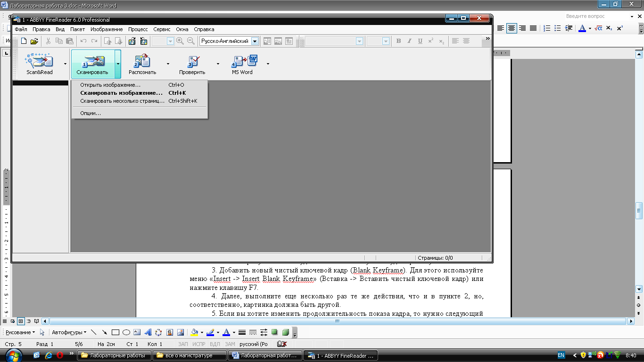Expand the Распознать dropdown arrow
Screen dimensions: 644x362
(167, 64)
